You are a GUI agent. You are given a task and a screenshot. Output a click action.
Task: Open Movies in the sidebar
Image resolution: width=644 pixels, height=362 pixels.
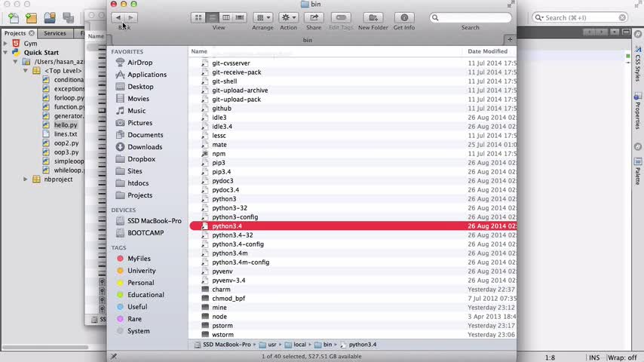[x=138, y=99]
